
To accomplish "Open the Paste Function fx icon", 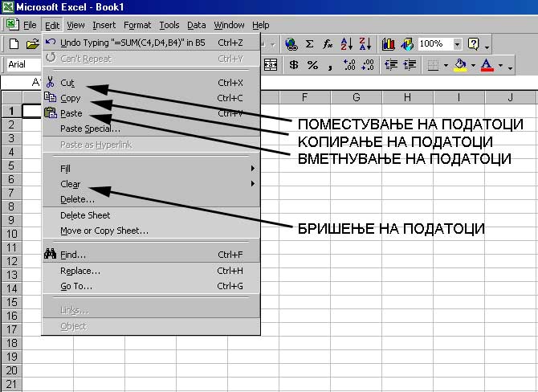I will 328,44.
